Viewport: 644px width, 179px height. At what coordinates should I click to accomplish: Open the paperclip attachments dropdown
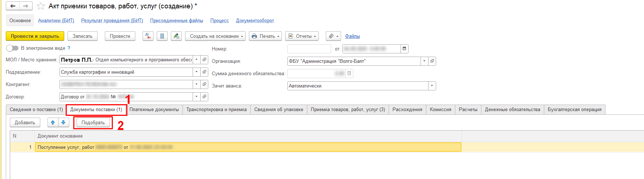pyautogui.click(x=333, y=36)
